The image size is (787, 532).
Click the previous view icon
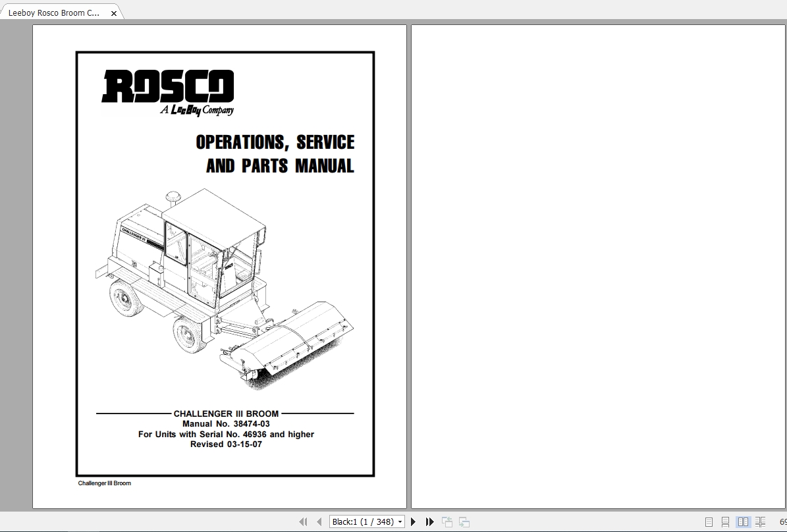447,522
